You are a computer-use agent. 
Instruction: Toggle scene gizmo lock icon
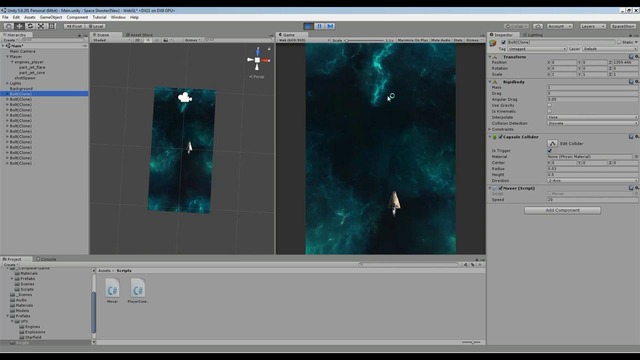coord(269,49)
